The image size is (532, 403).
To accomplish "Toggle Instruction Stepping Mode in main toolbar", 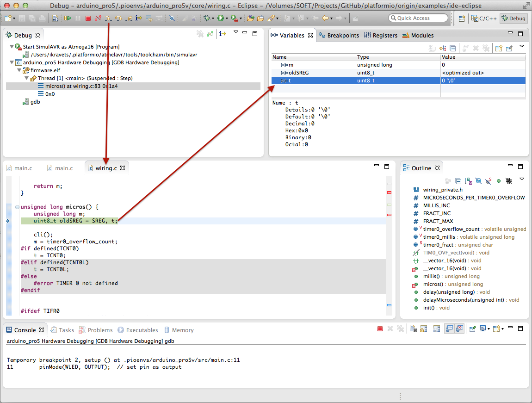I will (138, 18).
